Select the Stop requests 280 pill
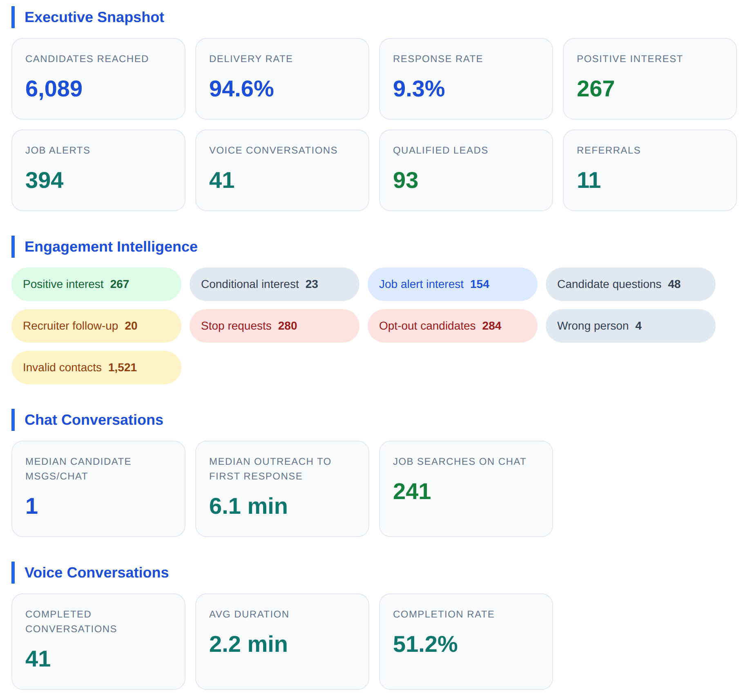This screenshot has width=750, height=700. tap(275, 326)
